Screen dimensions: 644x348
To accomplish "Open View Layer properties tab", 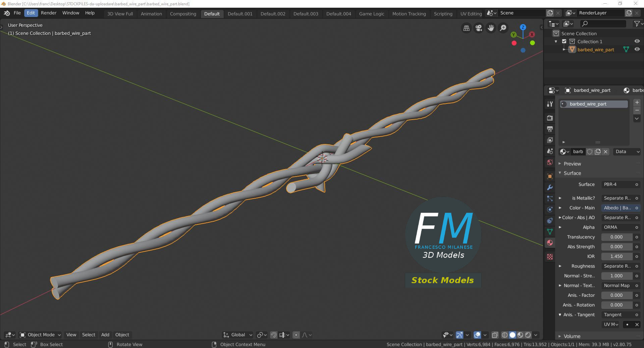I will pos(550,140).
